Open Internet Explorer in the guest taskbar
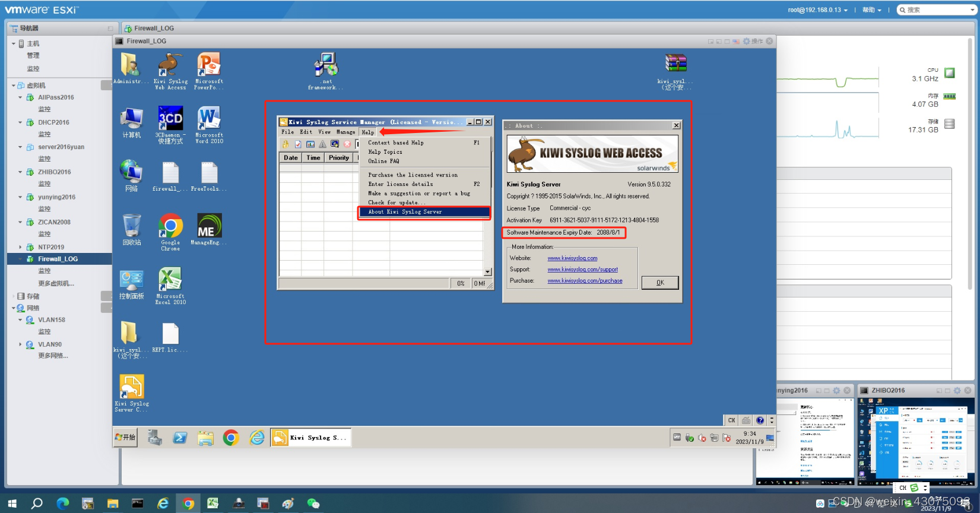The height and width of the screenshot is (513, 980). pos(257,438)
